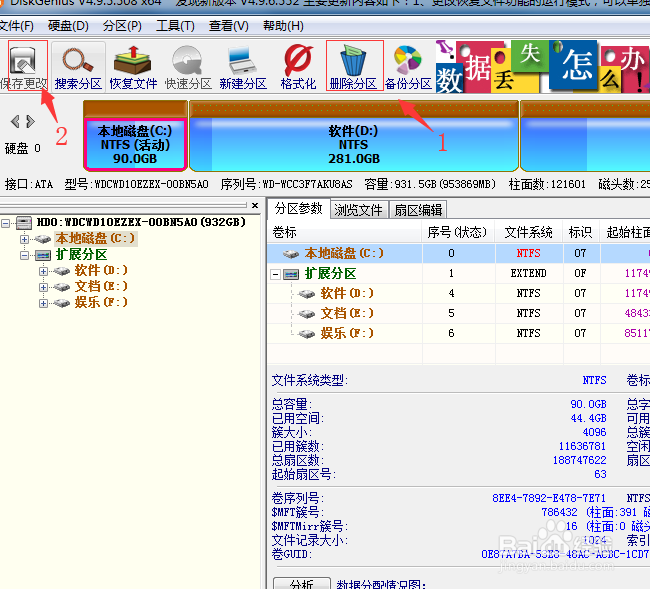Select 扩展分区 in left tree

[x=82, y=255]
